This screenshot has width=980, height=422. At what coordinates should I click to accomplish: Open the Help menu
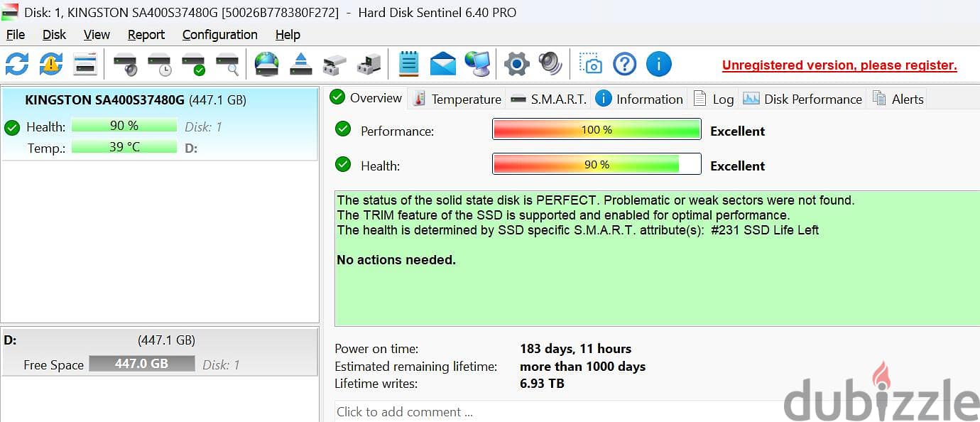click(288, 35)
